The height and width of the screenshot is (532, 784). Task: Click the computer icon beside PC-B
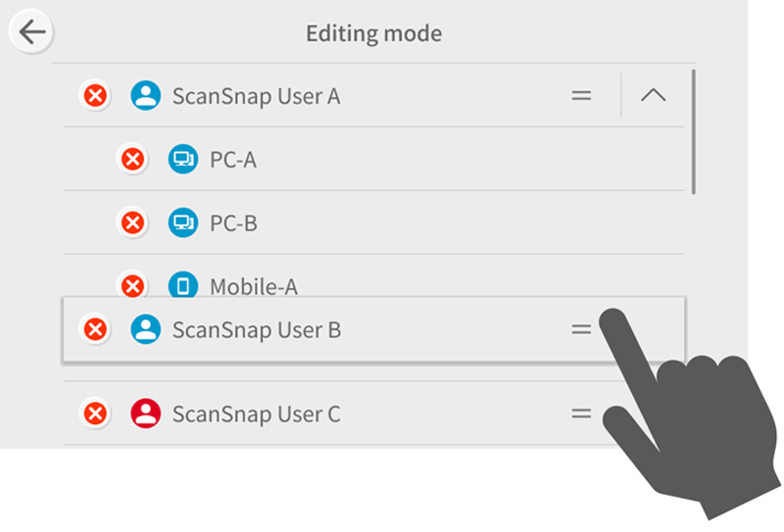coord(182,222)
